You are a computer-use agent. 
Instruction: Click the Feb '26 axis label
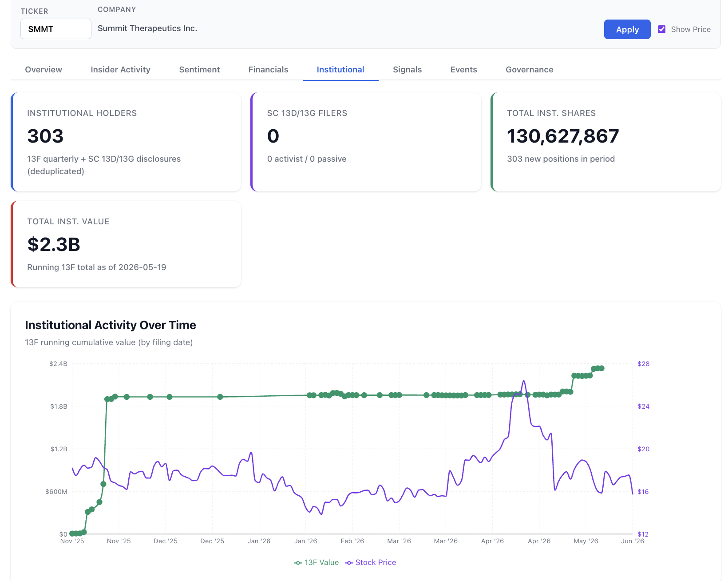(x=352, y=541)
